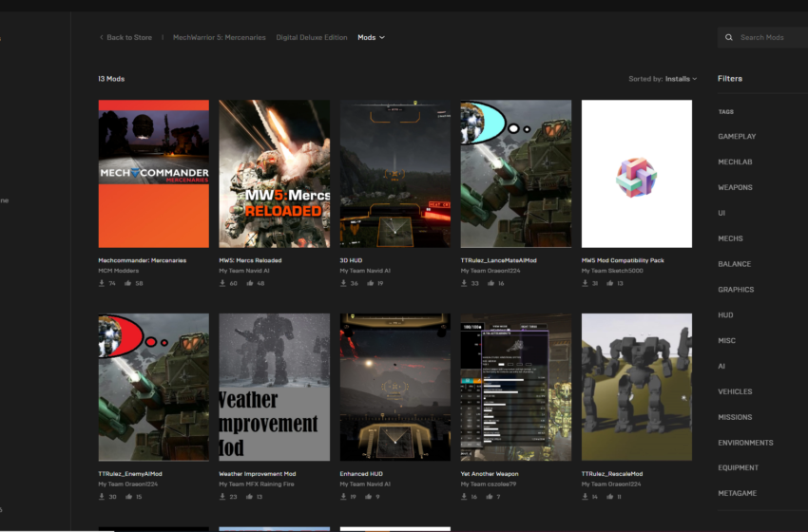The height and width of the screenshot is (532, 808).
Task: Filter by BALANCE tag
Action: click(734, 264)
